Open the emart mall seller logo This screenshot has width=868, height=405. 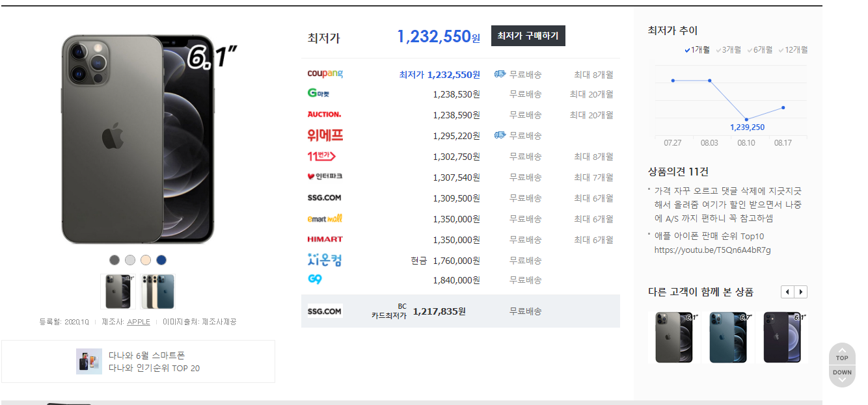[x=325, y=218]
